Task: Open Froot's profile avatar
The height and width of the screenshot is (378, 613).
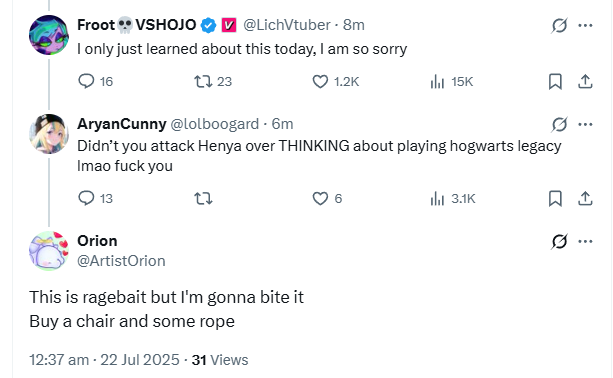Action: 49,35
